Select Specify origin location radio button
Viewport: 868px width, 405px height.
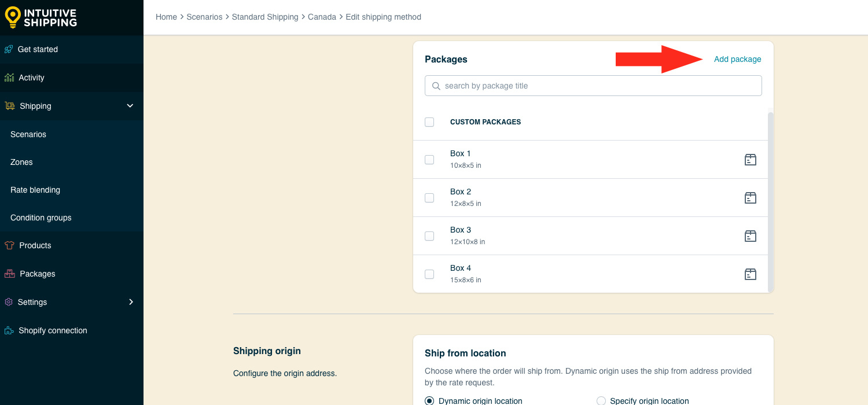(601, 401)
